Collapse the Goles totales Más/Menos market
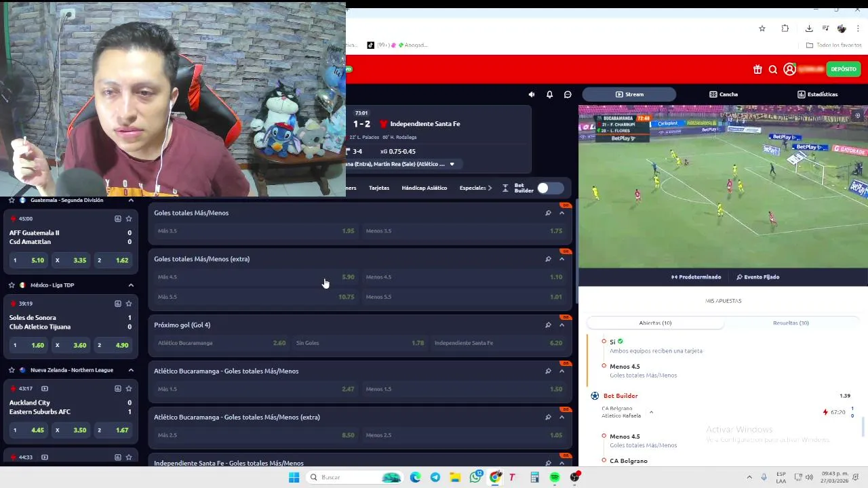 pos(561,213)
